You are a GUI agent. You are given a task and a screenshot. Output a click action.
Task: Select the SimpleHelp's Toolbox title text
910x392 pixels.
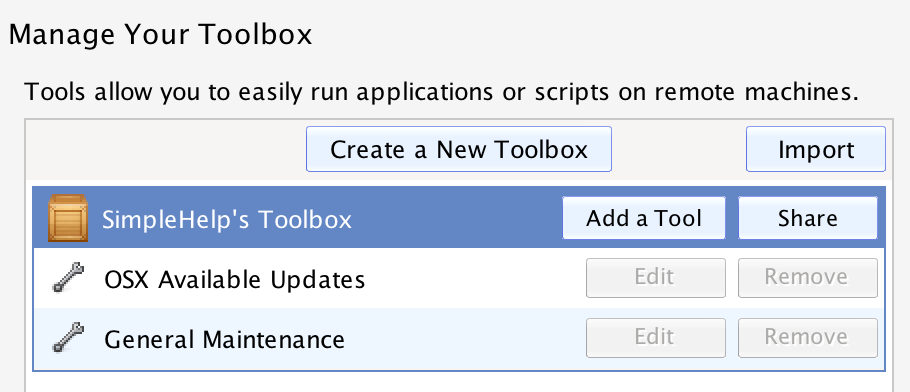pyautogui.click(x=227, y=220)
